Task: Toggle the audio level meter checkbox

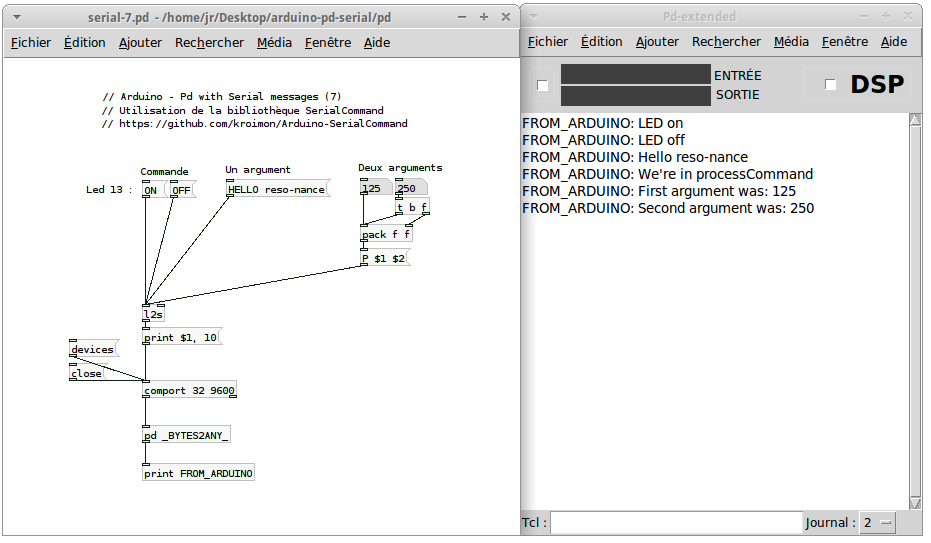Action: click(x=542, y=85)
